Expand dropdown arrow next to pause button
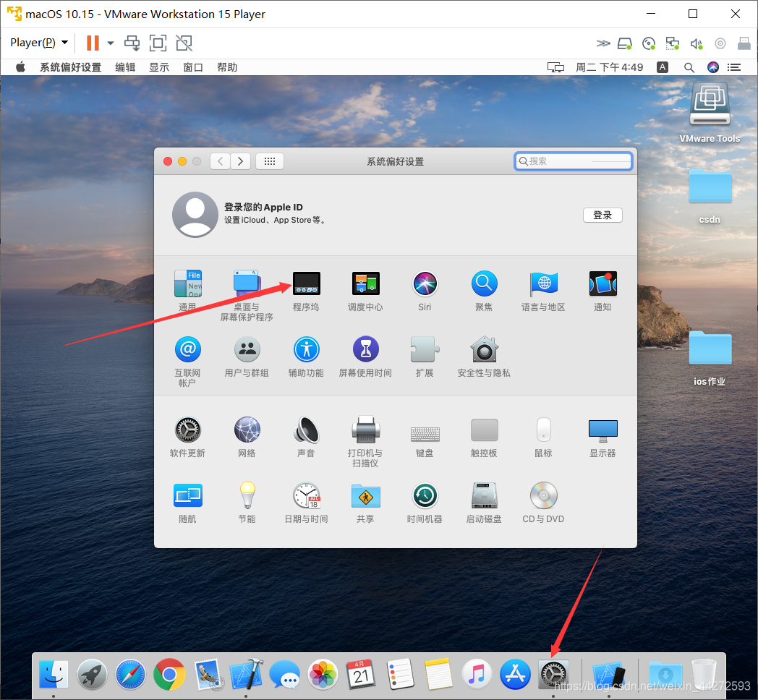This screenshot has width=758, height=700. [x=111, y=43]
